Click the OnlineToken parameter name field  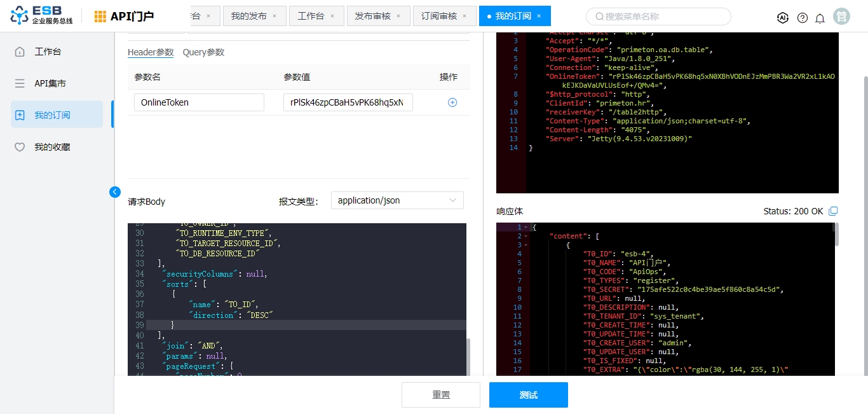[199, 102]
